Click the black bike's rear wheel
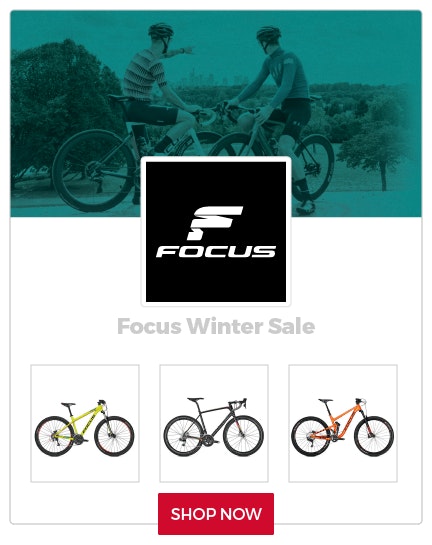432x545 pixels. click(x=184, y=436)
